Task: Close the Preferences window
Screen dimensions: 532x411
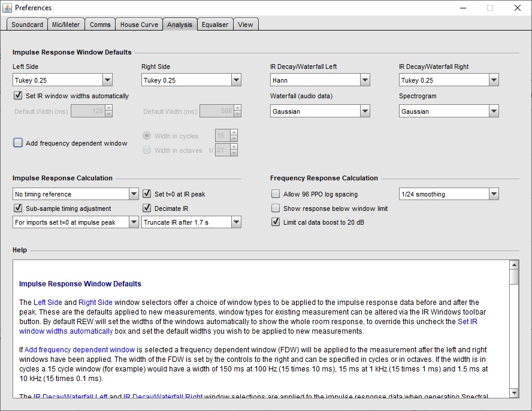Action: pyautogui.click(x=518, y=8)
